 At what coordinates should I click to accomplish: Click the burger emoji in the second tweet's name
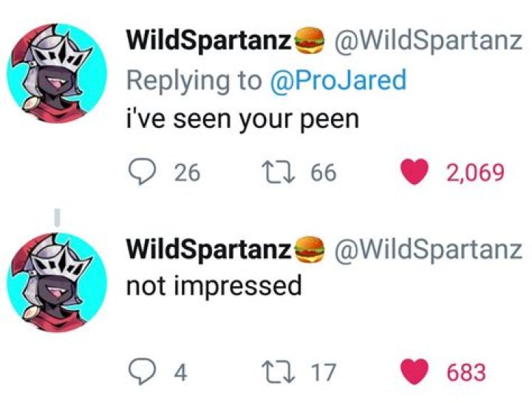point(310,250)
